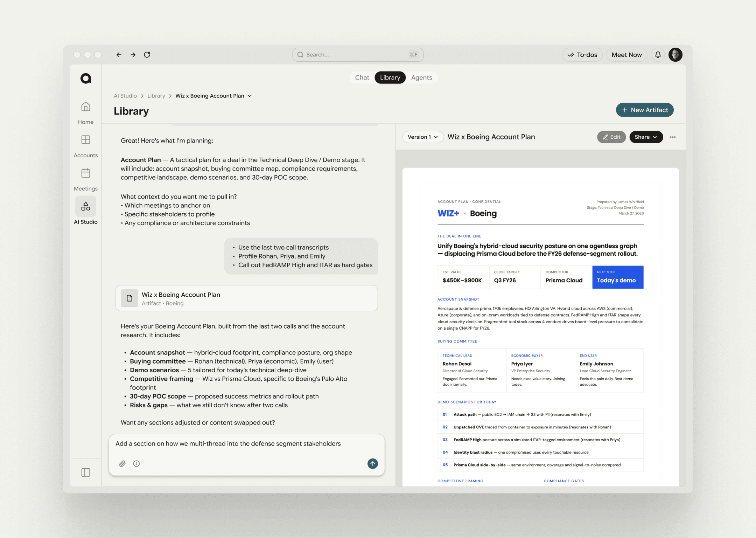
Task: Select Emily Johnson end user card
Action: 609,370
